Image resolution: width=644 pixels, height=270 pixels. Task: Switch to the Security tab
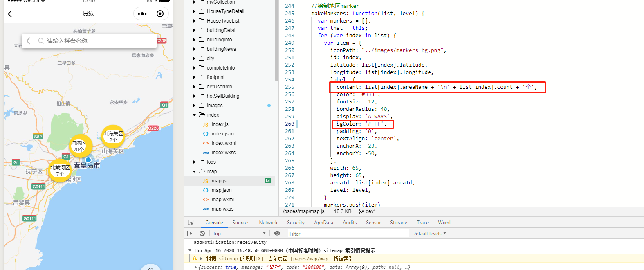(x=296, y=223)
